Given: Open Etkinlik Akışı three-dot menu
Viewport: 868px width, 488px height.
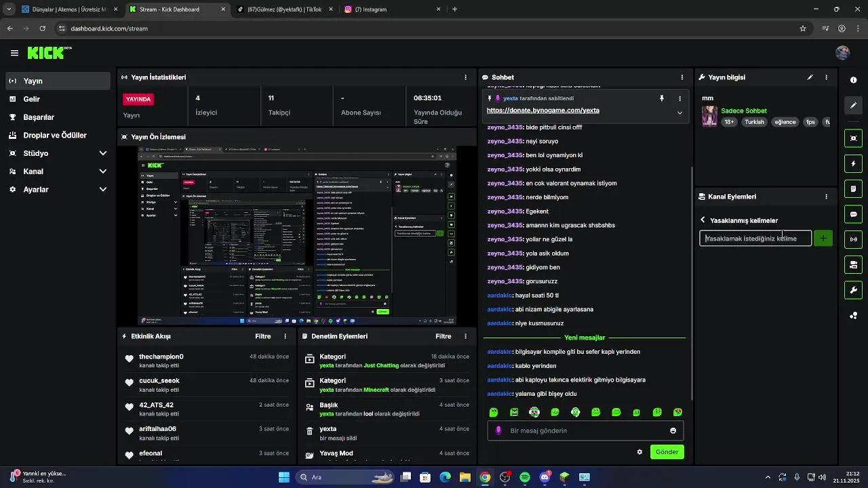Looking at the screenshot, I should click(x=285, y=336).
